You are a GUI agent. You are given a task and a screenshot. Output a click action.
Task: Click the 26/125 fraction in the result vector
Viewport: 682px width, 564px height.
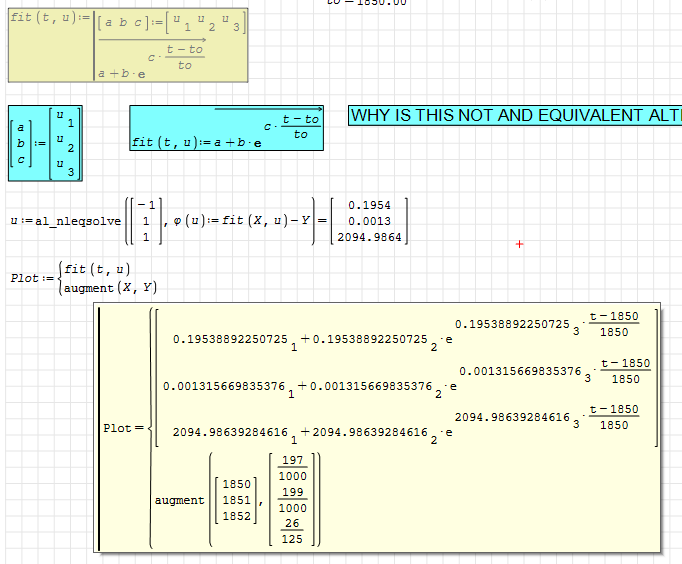coord(293,530)
